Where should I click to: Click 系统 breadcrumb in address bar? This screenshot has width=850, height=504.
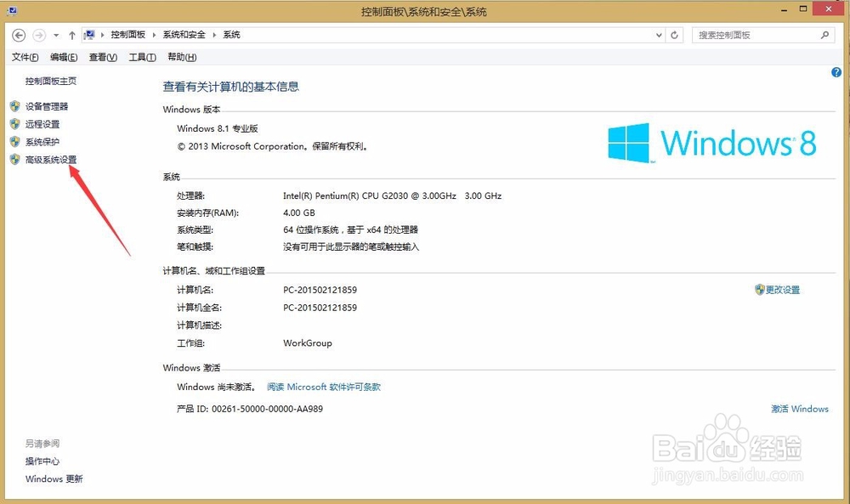click(231, 35)
